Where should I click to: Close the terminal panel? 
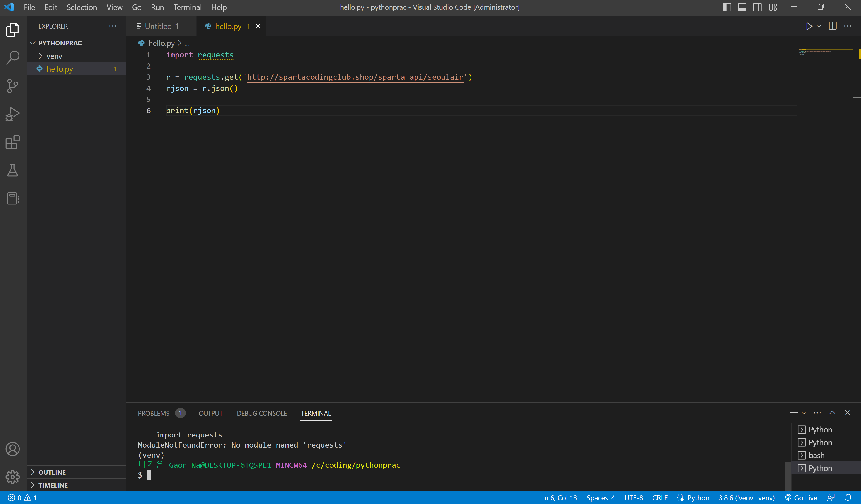(x=847, y=413)
